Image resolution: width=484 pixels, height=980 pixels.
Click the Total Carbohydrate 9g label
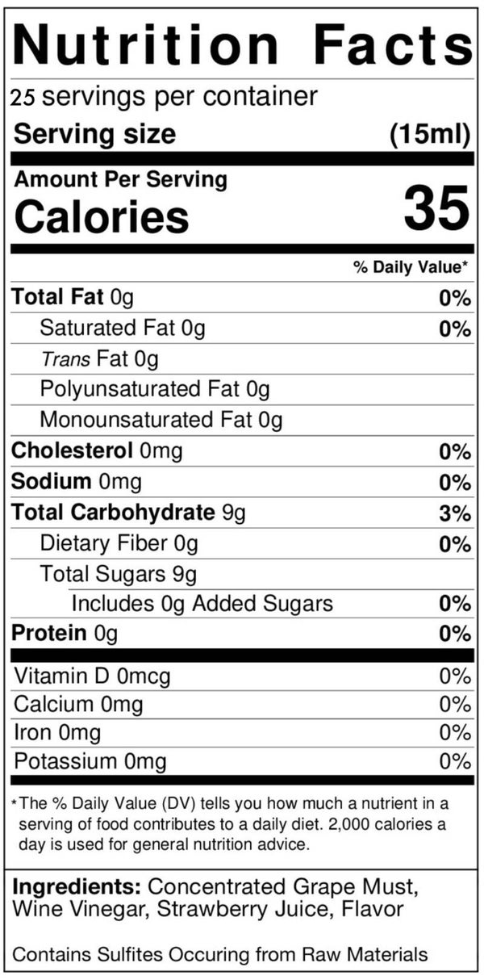[129, 513]
